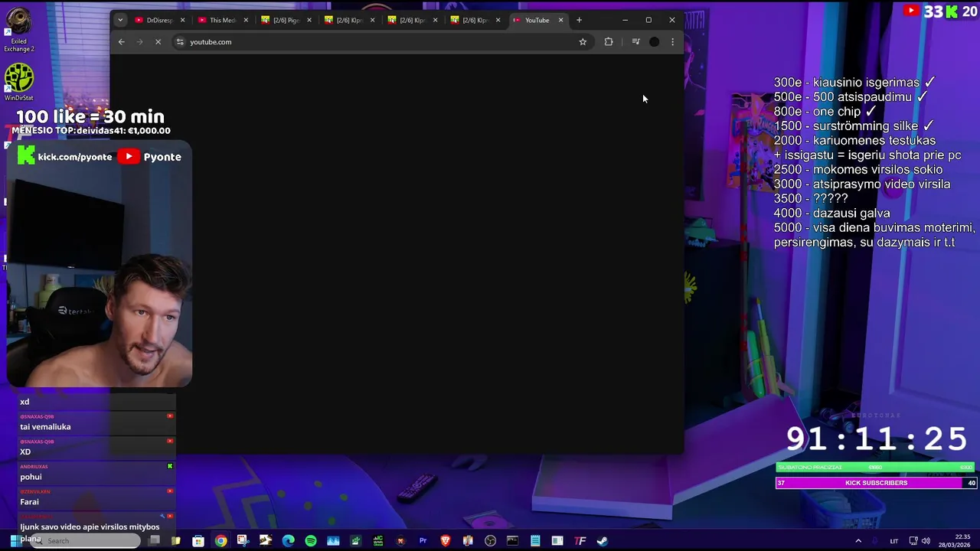Open the volume control in system tray
The width and height of the screenshot is (980, 551).
coord(926,541)
